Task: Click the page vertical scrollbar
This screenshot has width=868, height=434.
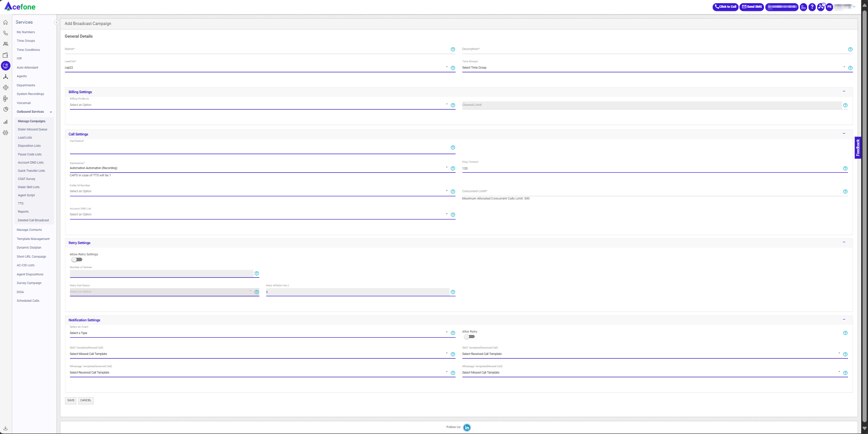Action: click(864, 217)
